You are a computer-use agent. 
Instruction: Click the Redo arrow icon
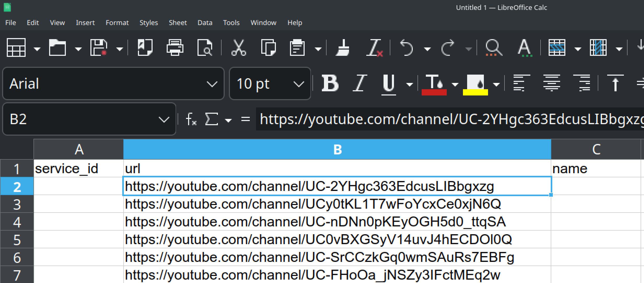coord(448,47)
